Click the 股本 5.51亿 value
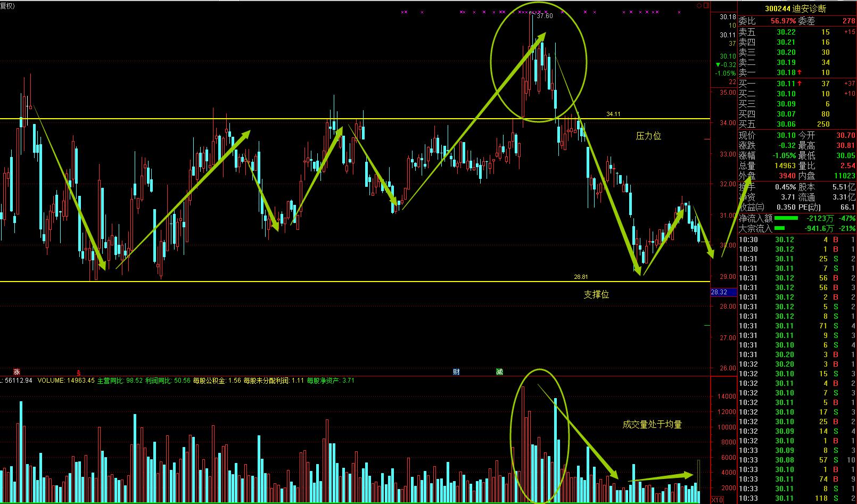857x504 pixels. point(844,187)
